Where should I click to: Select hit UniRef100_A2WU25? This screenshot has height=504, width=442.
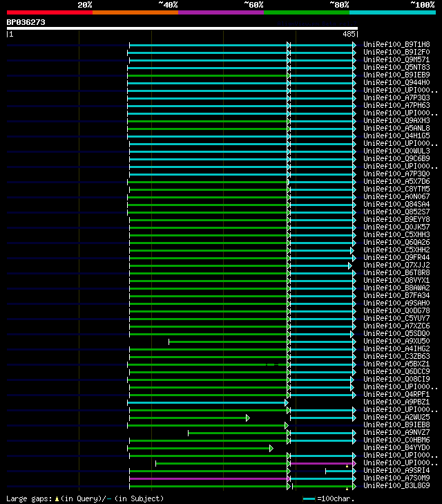pos(396,417)
